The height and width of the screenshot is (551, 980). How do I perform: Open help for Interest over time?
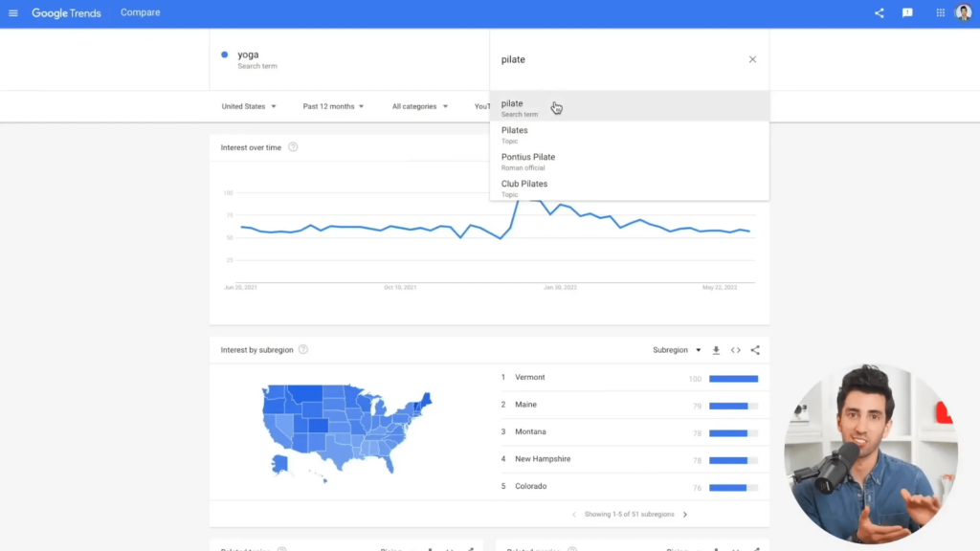tap(293, 147)
